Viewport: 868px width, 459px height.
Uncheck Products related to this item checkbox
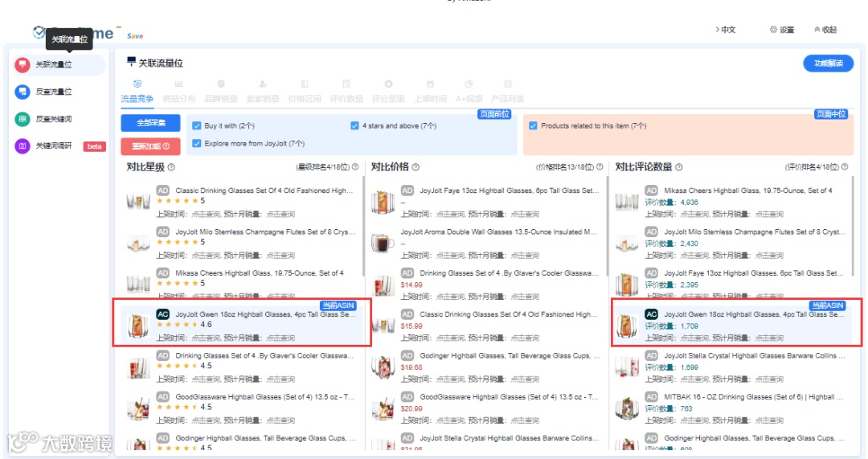[533, 125]
